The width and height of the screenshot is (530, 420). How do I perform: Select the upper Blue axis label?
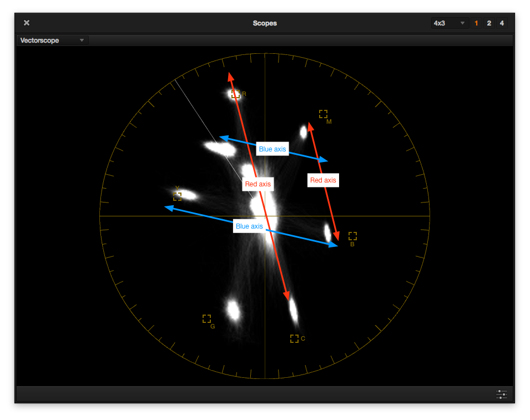272,149
